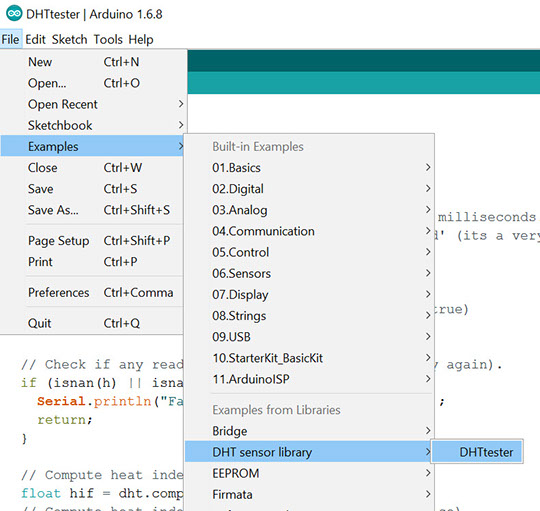Click 'float hif' line in the editor

(x=102, y=493)
